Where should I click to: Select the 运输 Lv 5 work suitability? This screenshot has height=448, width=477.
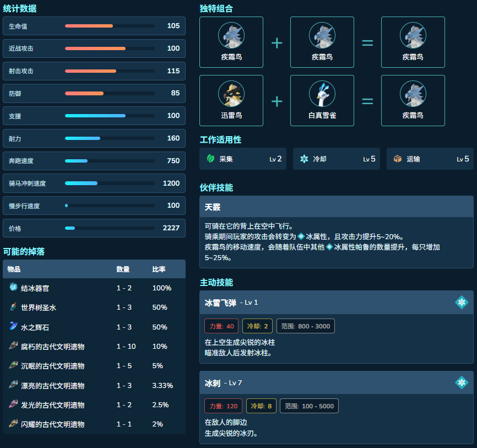pos(430,159)
